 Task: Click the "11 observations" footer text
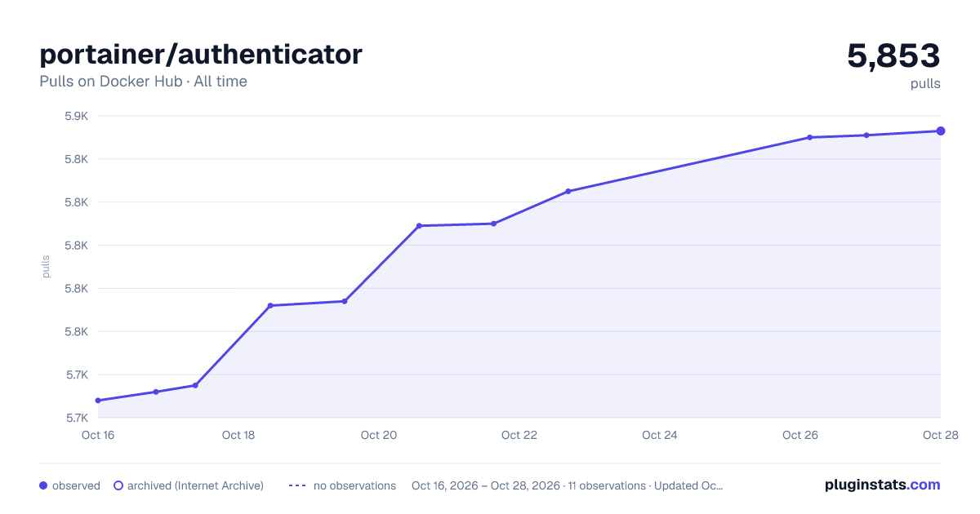pyautogui.click(x=607, y=485)
